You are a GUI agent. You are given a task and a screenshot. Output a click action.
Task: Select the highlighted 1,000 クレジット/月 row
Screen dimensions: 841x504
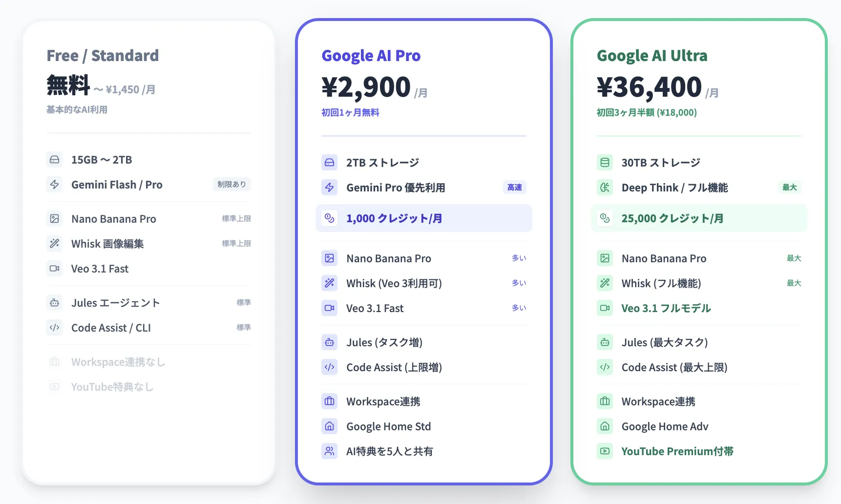point(394,218)
